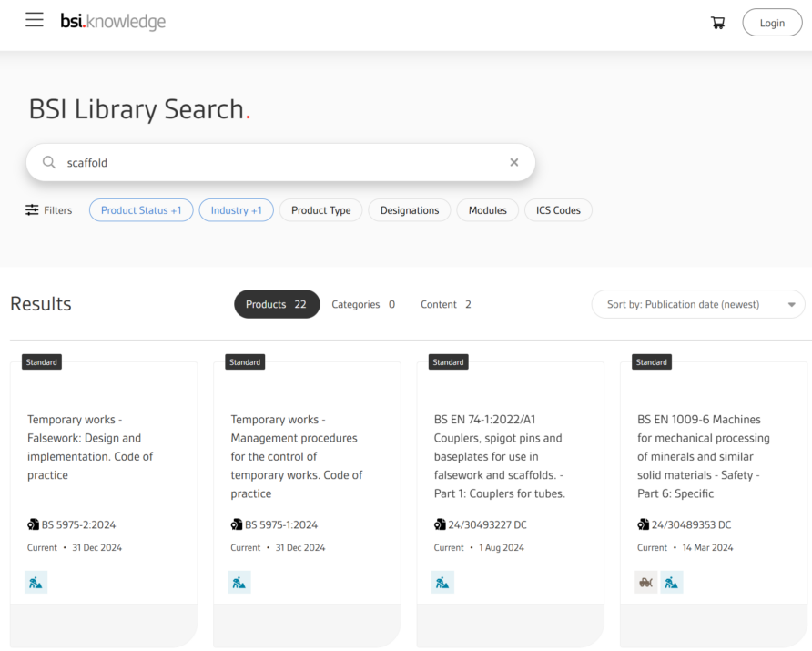
Task: Open the ICS Codes filter
Action: point(558,210)
